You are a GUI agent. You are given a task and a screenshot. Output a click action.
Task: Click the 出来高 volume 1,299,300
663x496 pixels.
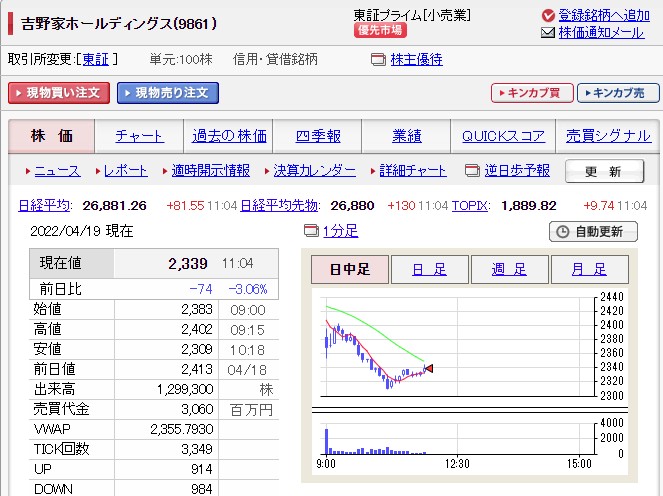pos(185,389)
